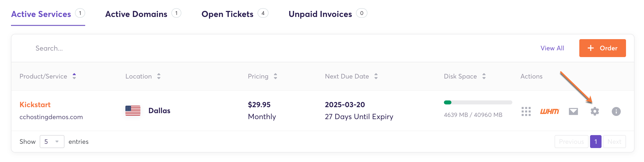Click the US flag icon

coord(133,111)
